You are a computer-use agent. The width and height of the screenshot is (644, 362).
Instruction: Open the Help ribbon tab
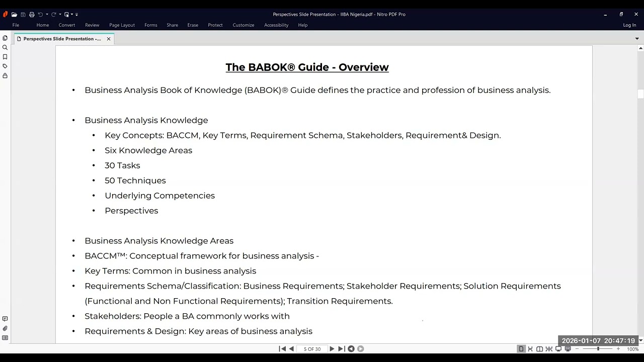(x=303, y=25)
